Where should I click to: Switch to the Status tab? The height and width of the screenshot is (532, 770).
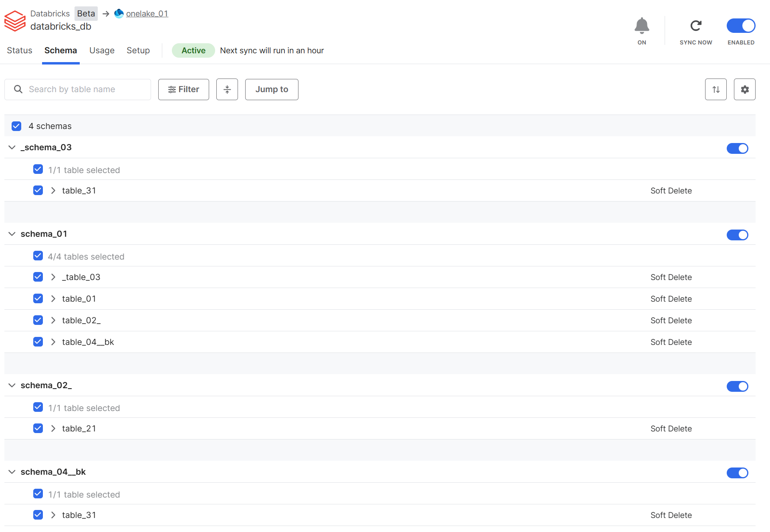tap(19, 50)
